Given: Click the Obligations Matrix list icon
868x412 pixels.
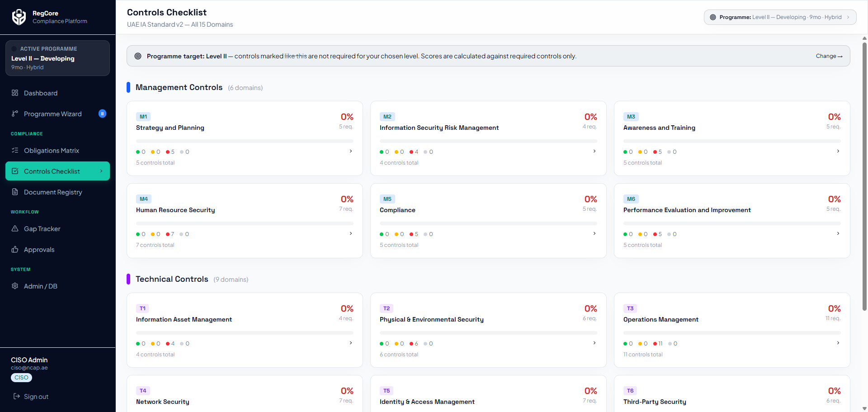Looking at the screenshot, I should pos(15,150).
